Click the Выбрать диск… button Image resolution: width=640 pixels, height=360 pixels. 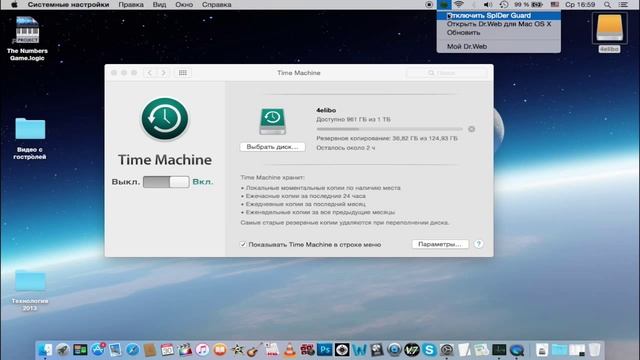(272, 147)
